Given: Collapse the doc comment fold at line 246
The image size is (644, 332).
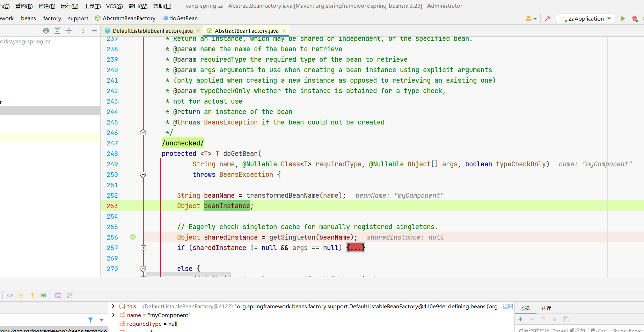Looking at the screenshot, I should point(143,133).
